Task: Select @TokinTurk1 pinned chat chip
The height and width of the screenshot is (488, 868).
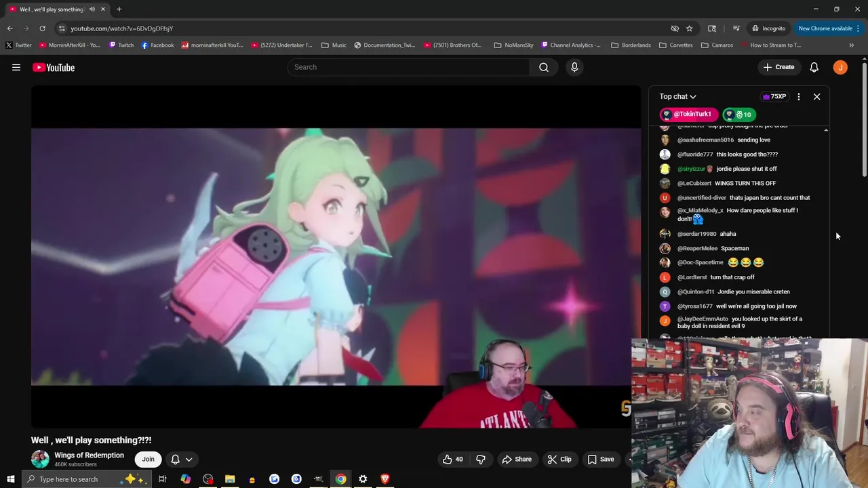Action: 688,115
